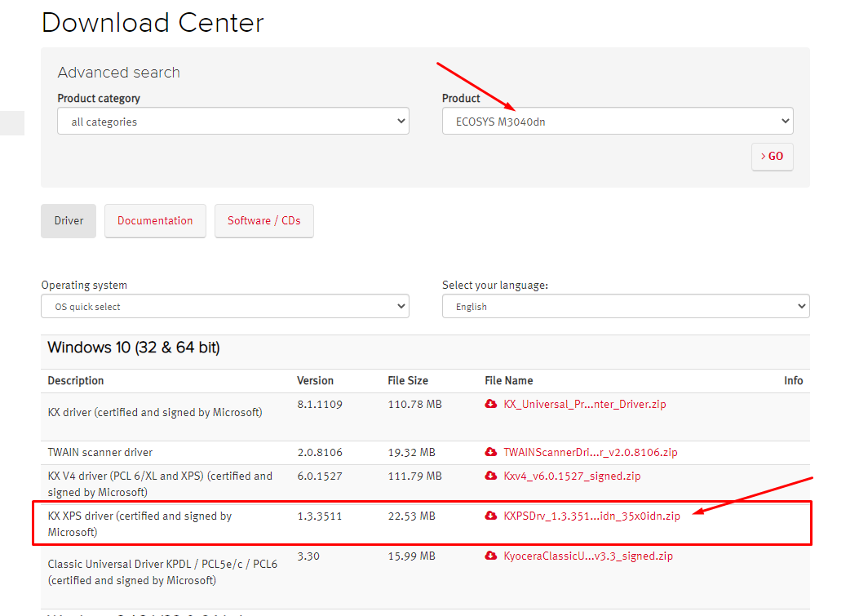Click download icon for KX_Universal Printer Driver
The width and height of the screenshot is (859, 616).
(x=491, y=404)
